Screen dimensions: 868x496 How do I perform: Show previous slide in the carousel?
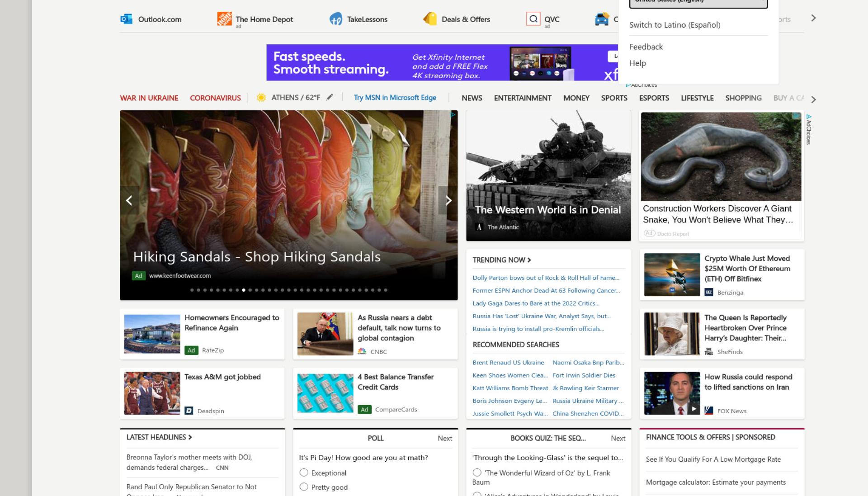pos(129,200)
